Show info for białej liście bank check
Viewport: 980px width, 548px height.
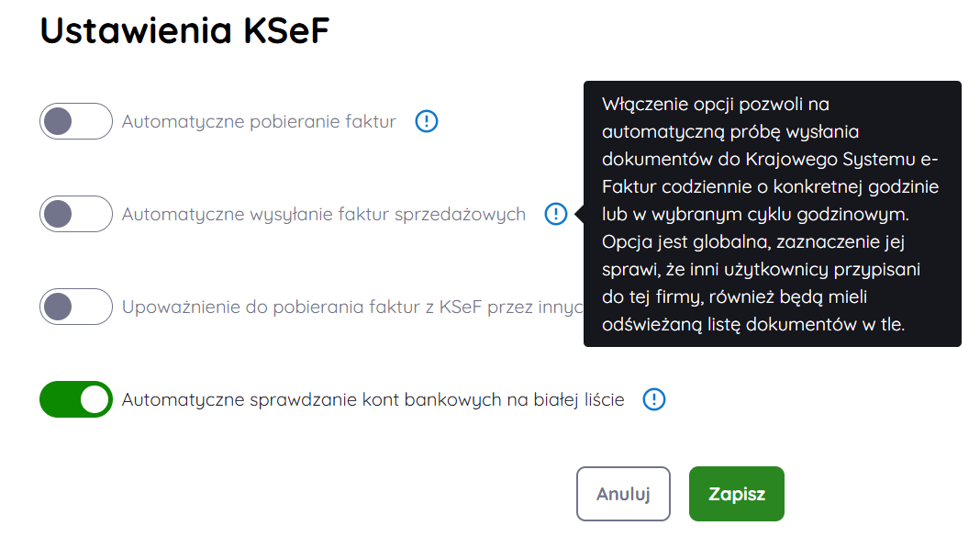pos(653,399)
